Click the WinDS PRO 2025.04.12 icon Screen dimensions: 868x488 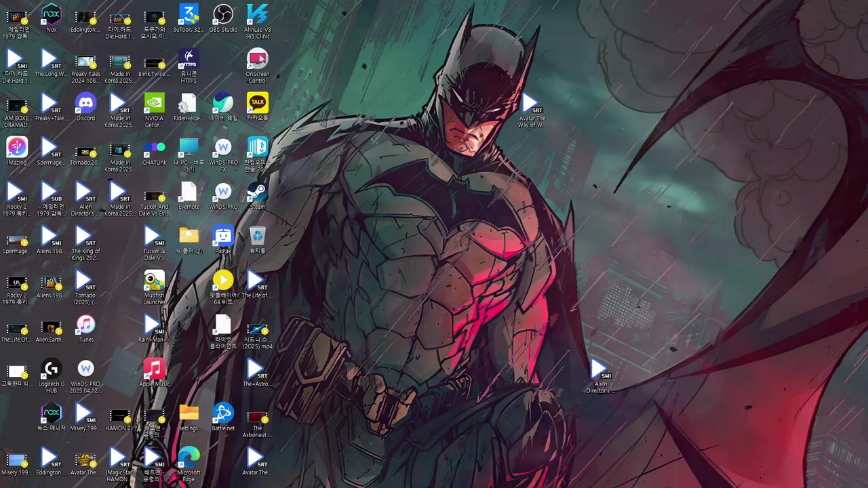click(x=85, y=376)
